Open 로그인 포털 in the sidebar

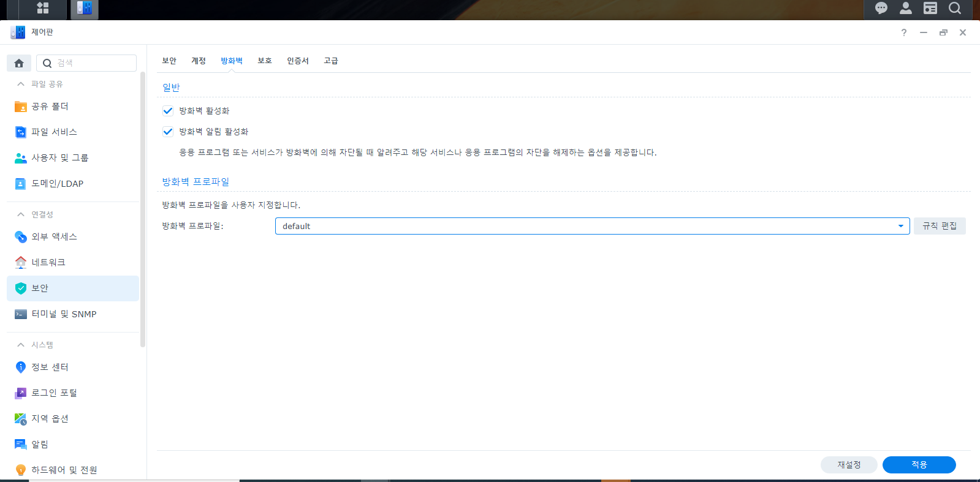(73, 393)
